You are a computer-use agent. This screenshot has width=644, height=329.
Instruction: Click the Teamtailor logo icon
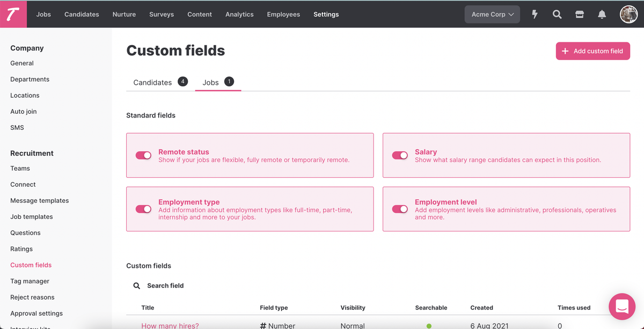pyautogui.click(x=13, y=14)
